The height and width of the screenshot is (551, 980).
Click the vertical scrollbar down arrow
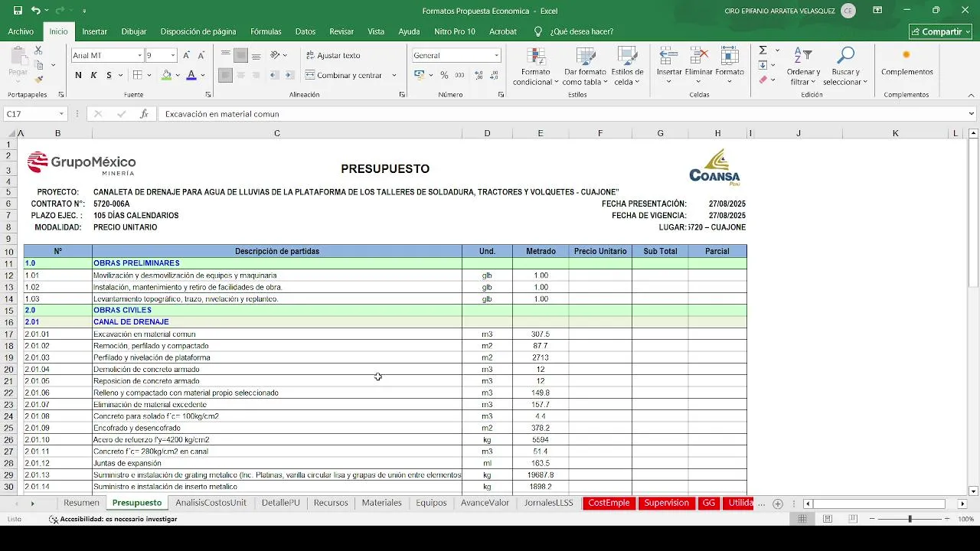[x=973, y=491]
